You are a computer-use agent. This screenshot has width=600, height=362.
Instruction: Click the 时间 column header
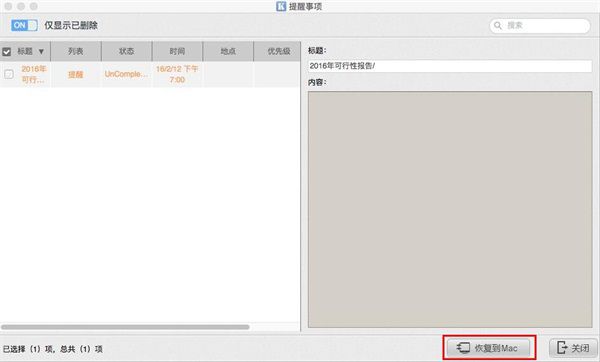(177, 51)
